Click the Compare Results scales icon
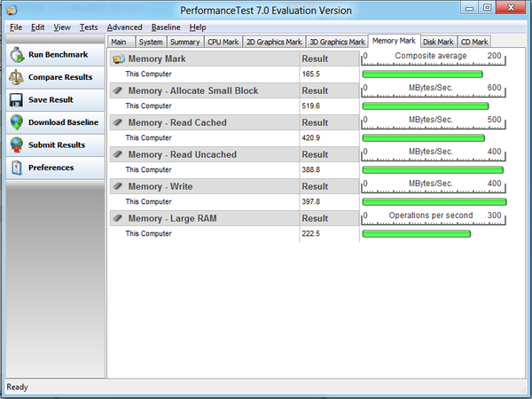The image size is (532, 399). pyautogui.click(x=17, y=77)
